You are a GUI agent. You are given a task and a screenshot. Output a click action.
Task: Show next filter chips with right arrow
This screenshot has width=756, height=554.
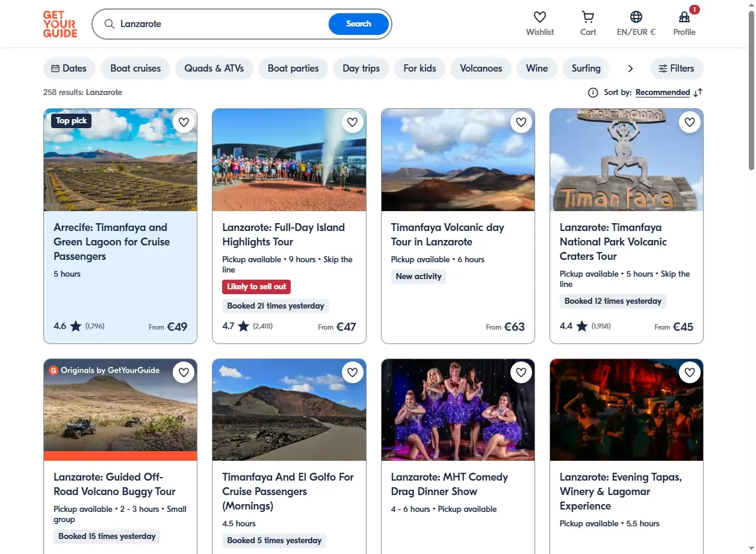point(630,69)
